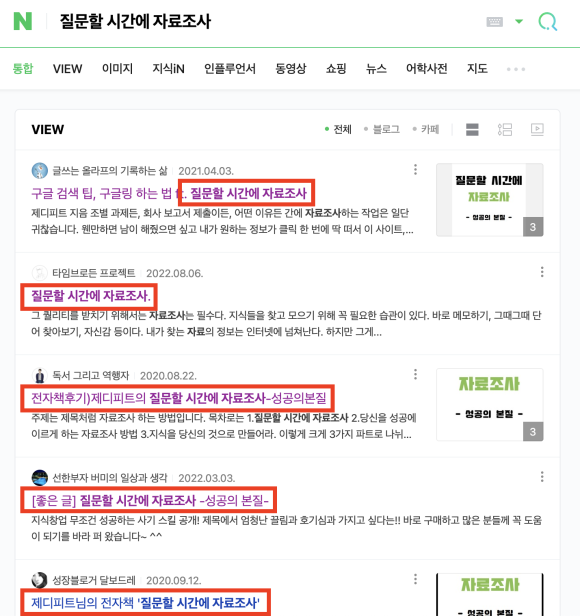580x616 pixels.
Task: Click the green Naver N logo
Action: pyautogui.click(x=22, y=21)
